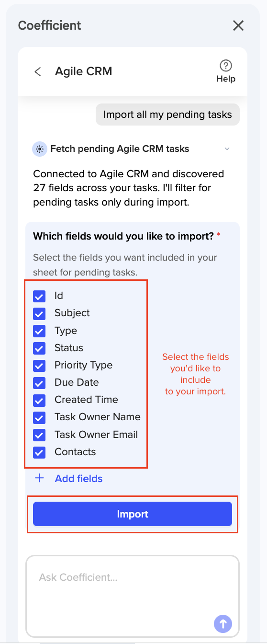The width and height of the screenshot is (267, 644).
Task: Toggle the Type field checkbox
Action: tap(39, 331)
